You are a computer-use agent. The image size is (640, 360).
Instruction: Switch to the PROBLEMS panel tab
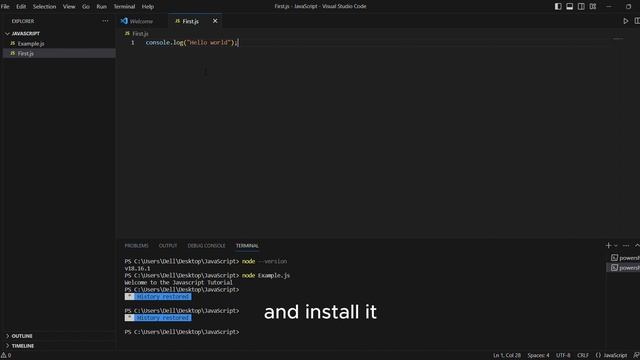tap(136, 246)
